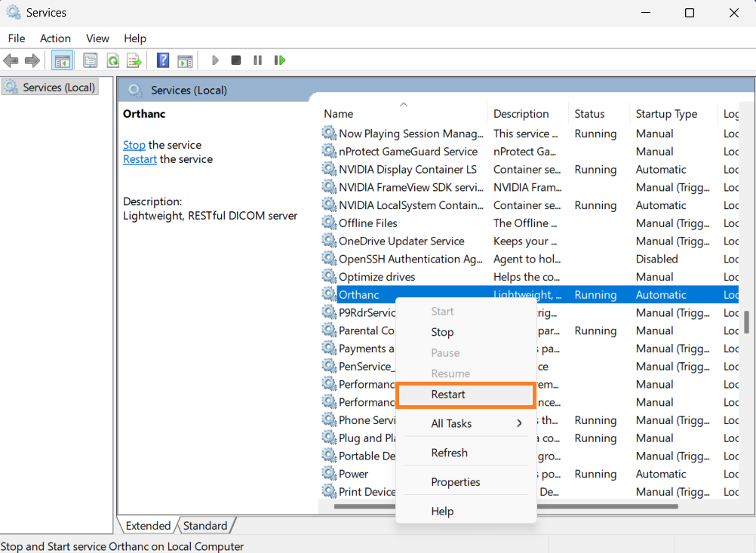Sort by the Startup Type column header
The width and height of the screenshot is (756, 553).
point(673,114)
